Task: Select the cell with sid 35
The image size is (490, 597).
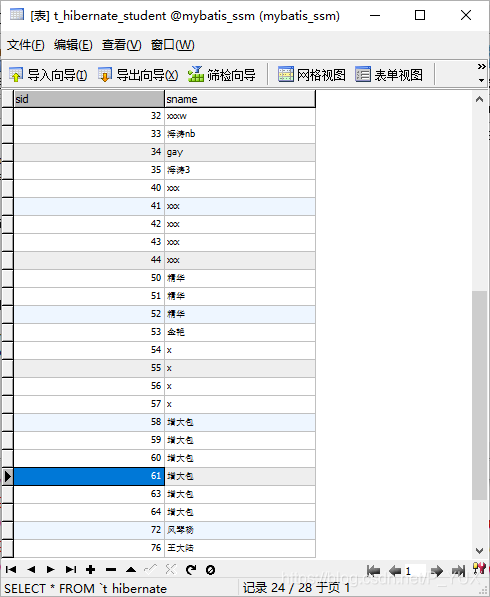Action: coord(89,170)
